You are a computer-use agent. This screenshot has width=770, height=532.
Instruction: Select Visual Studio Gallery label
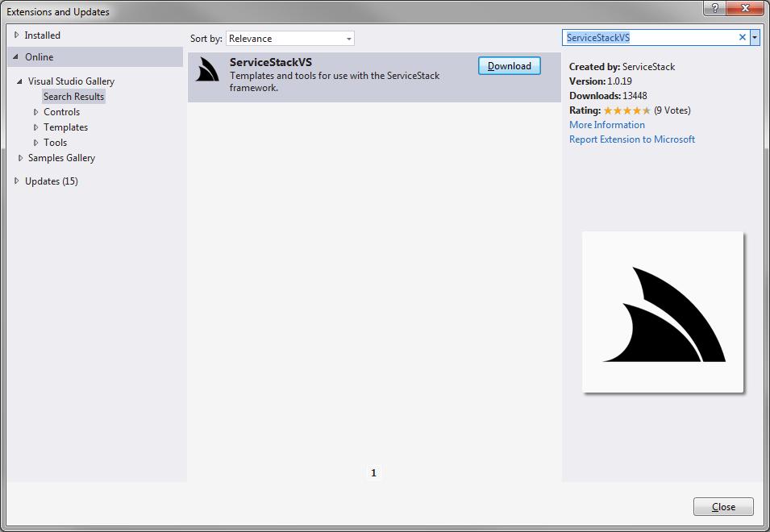pos(71,81)
